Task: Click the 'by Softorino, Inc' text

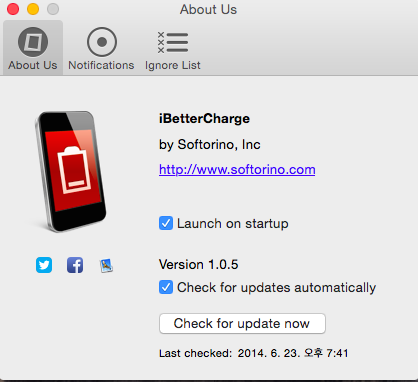Action: click(210, 145)
